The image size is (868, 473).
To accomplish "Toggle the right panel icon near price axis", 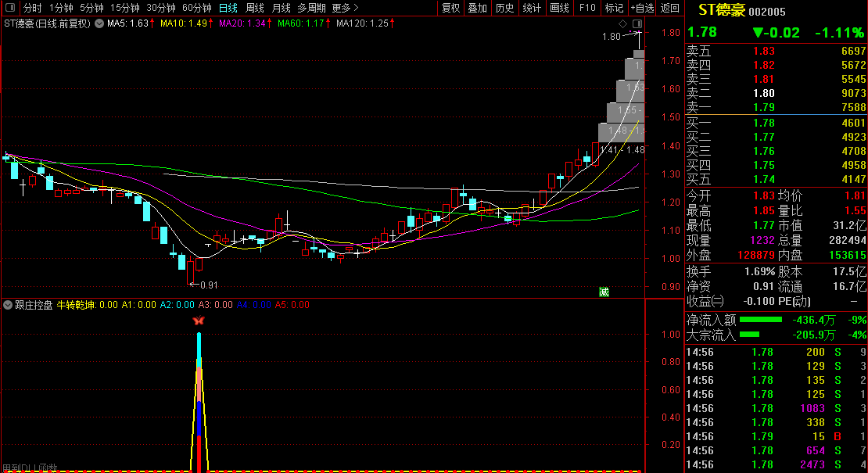I will [637, 23].
